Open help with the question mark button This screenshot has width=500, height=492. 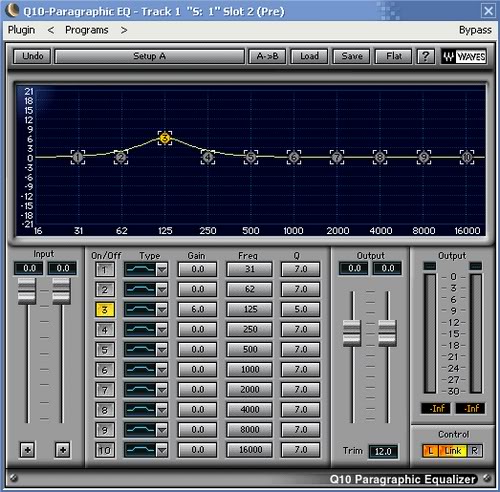426,56
